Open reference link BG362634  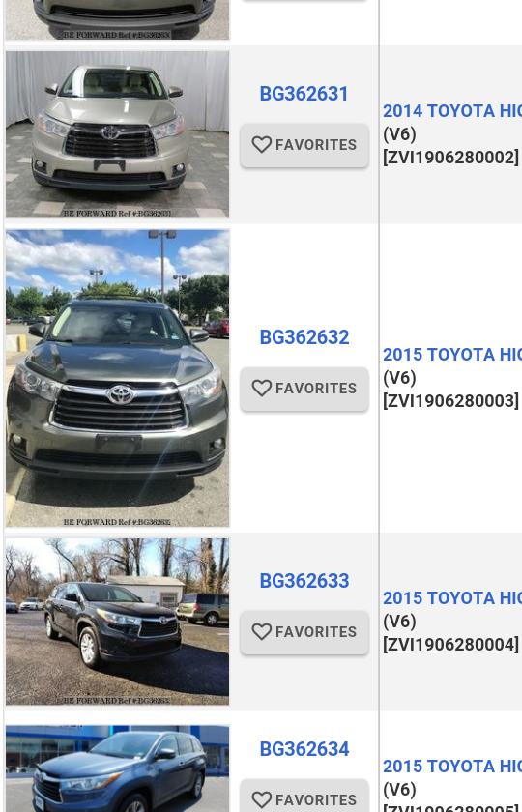pyautogui.click(x=304, y=749)
